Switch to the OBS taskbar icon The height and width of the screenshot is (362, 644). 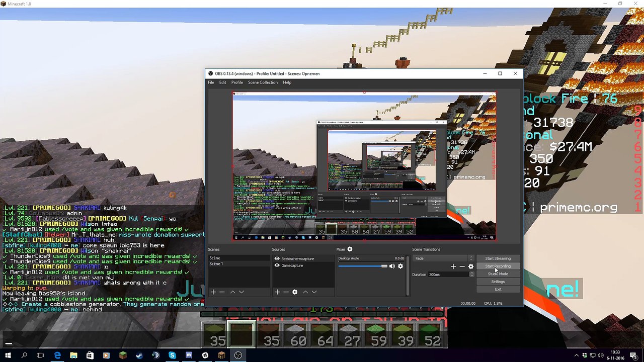[238, 355]
